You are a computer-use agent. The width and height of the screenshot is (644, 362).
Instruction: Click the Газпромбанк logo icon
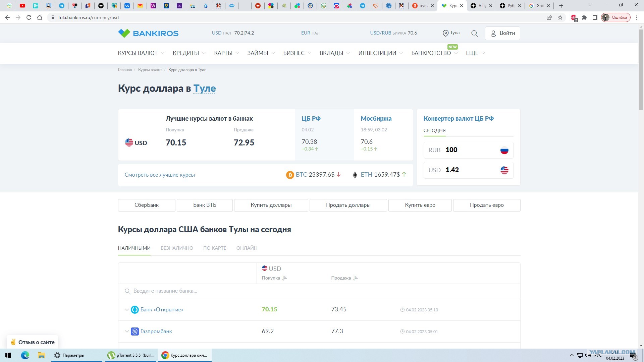point(135,331)
